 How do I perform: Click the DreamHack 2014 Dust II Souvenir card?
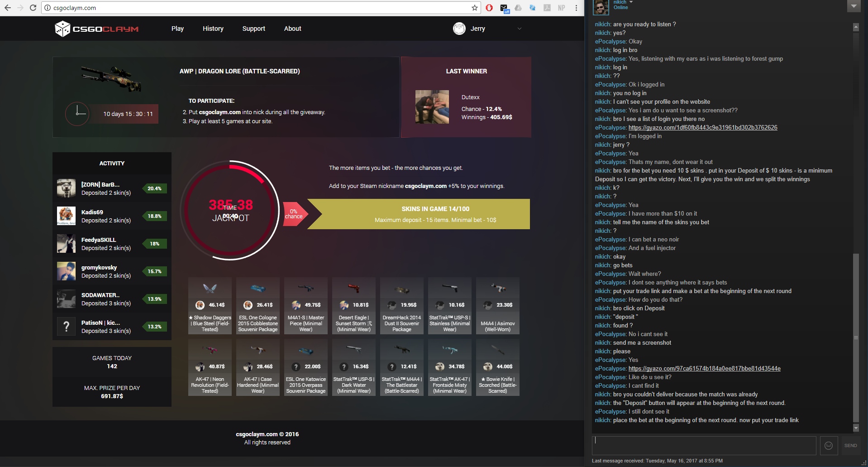[402, 306]
